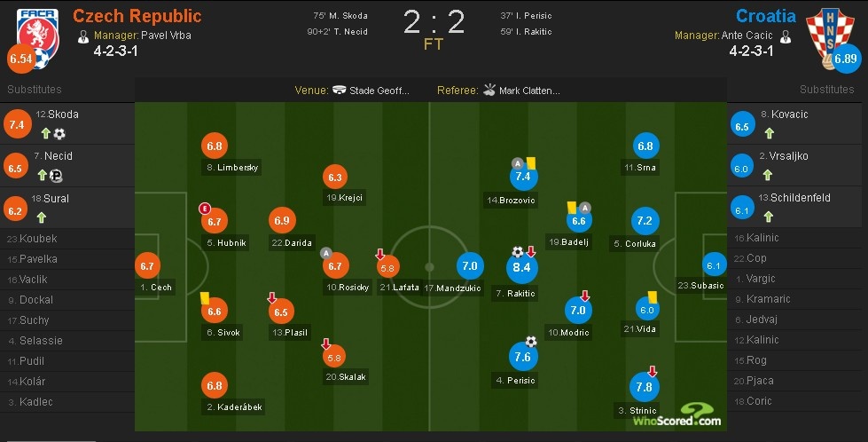Open the Croatia team name link
This screenshot has width=868, height=442.
(x=765, y=16)
